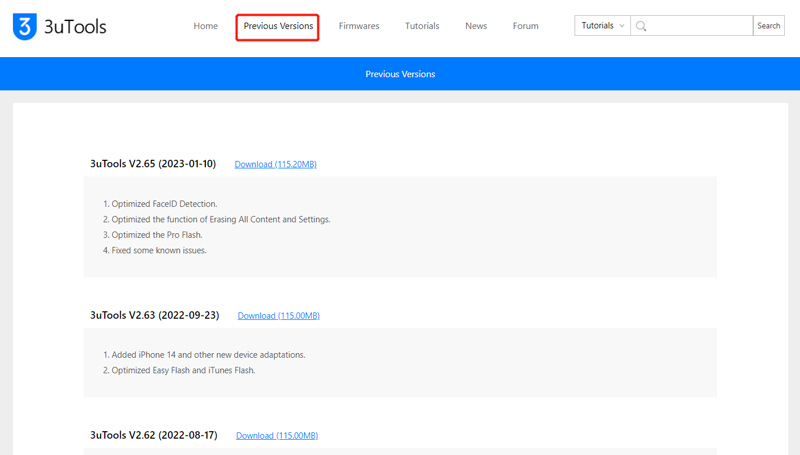Open the News section
This screenshot has width=800, height=455.
[x=476, y=26]
